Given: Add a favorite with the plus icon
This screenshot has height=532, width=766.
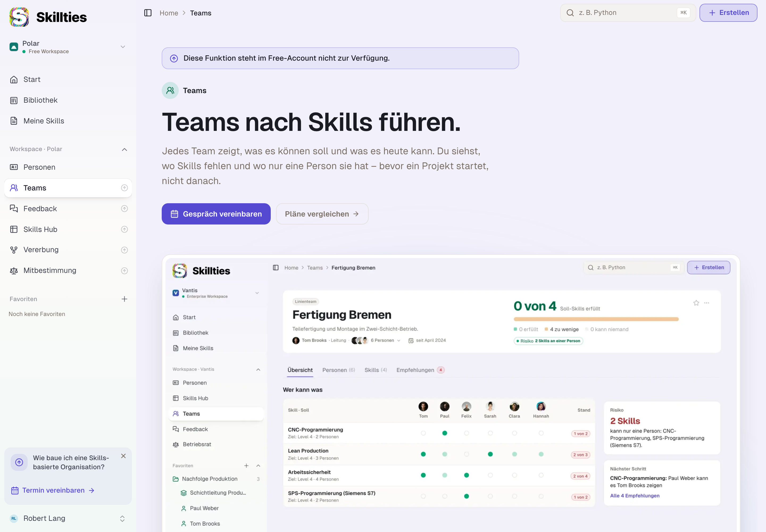Looking at the screenshot, I should click(124, 299).
